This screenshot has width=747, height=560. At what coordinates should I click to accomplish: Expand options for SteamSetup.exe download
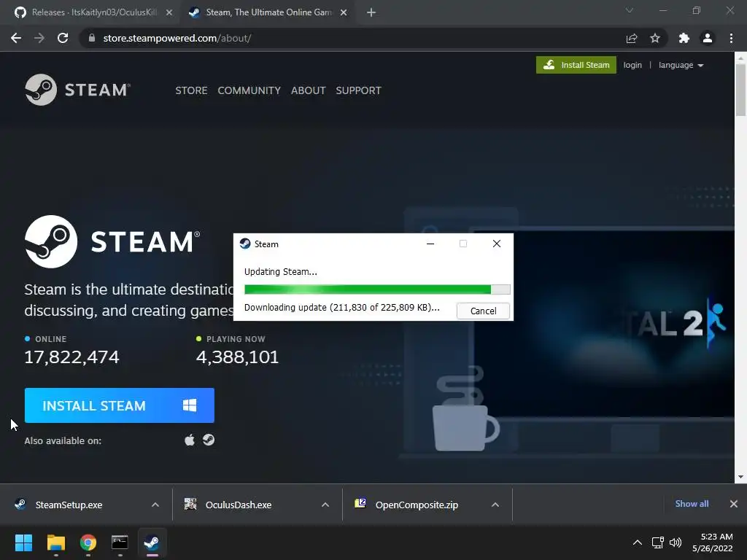click(155, 505)
